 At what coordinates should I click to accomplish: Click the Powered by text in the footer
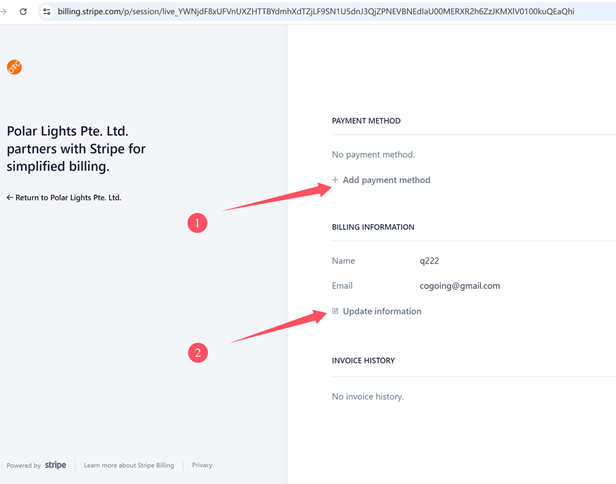(24, 466)
